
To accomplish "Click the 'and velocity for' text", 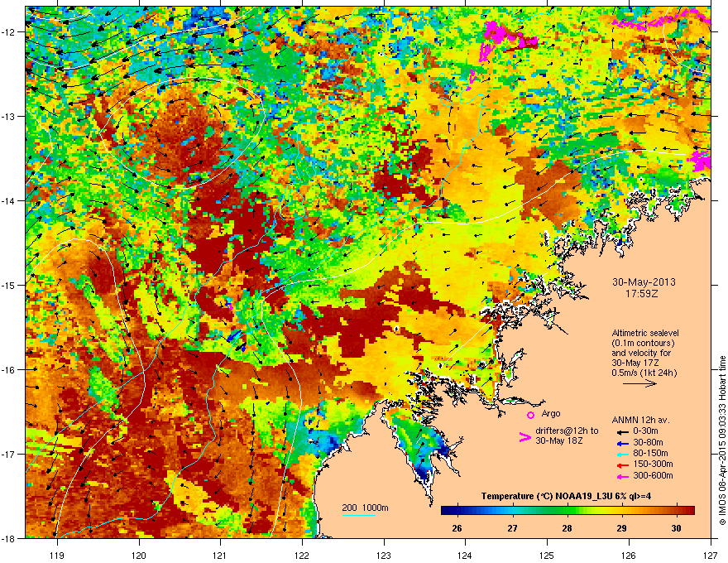I will [640, 353].
